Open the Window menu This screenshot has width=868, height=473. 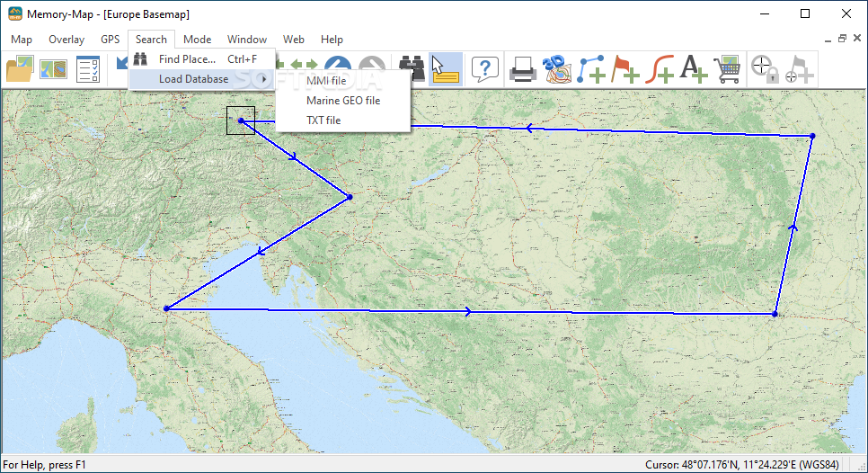click(247, 40)
